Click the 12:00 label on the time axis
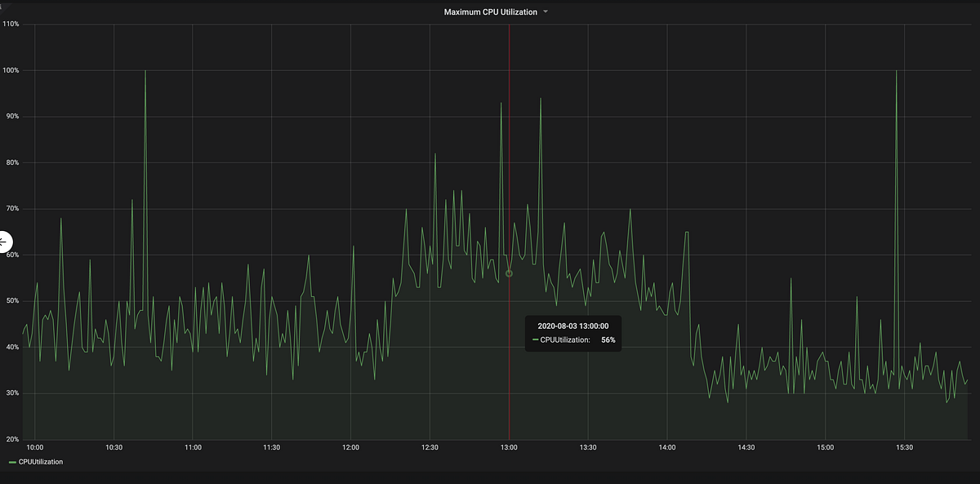Viewport: 980px width, 484px height. [351, 447]
